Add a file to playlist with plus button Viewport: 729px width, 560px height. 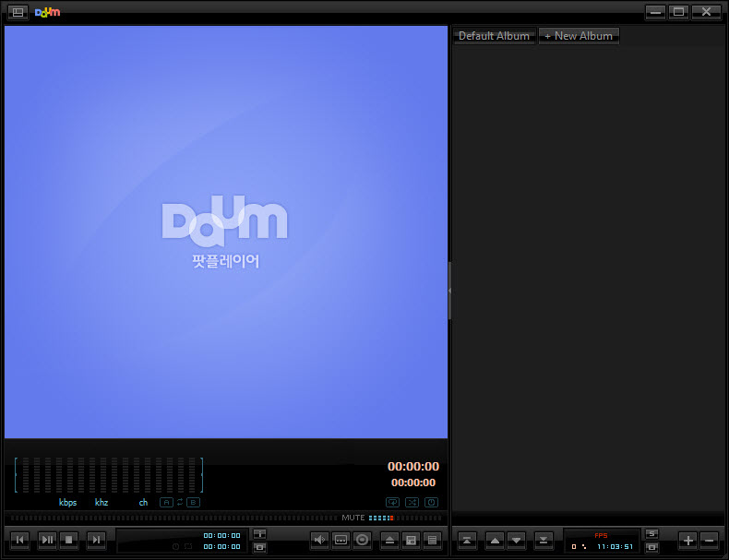[x=688, y=540]
